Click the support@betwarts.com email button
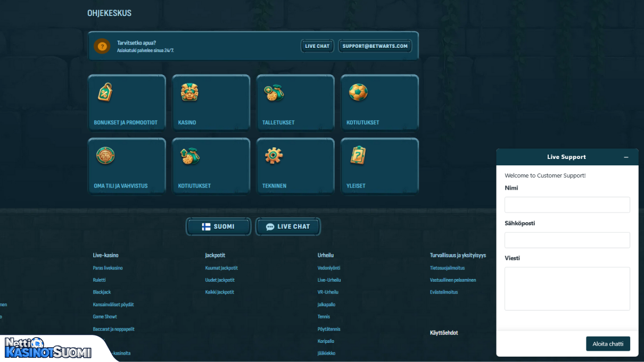This screenshot has height=362, width=644. click(x=375, y=46)
